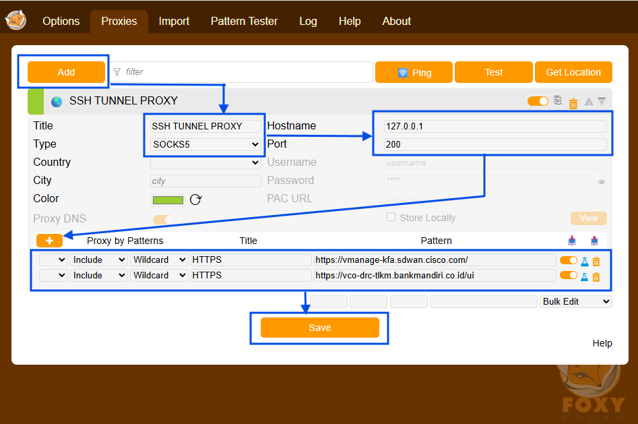Duplicate the SSH TUNNEL PROXY entry
The image size is (638, 424).
[x=558, y=101]
